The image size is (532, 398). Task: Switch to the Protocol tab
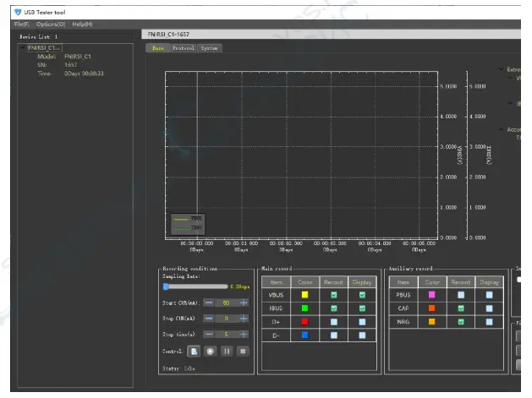(184, 48)
